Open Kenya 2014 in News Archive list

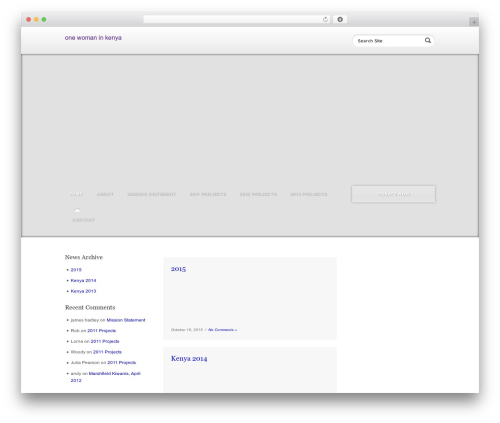coord(83,280)
